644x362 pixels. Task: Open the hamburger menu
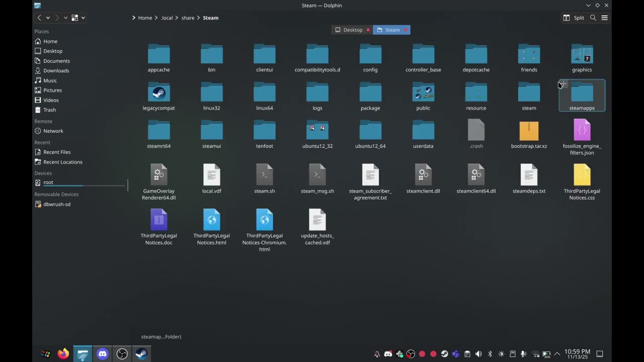point(604,18)
